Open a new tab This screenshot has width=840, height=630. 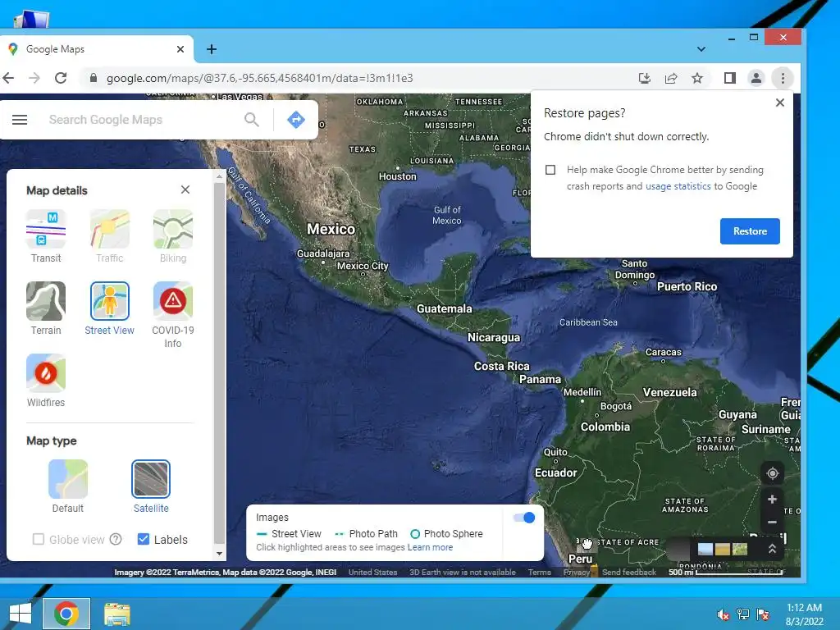pyautogui.click(x=212, y=49)
